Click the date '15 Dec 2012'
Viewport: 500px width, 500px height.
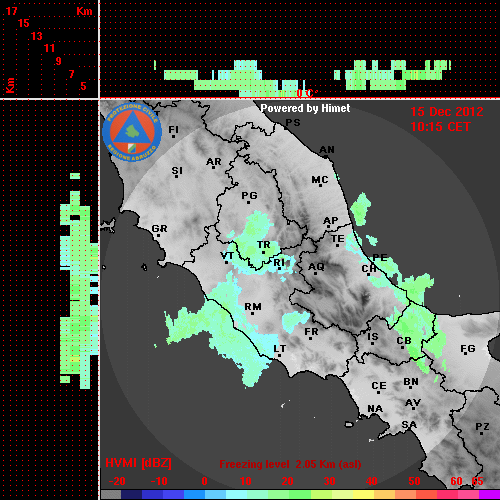447,112
